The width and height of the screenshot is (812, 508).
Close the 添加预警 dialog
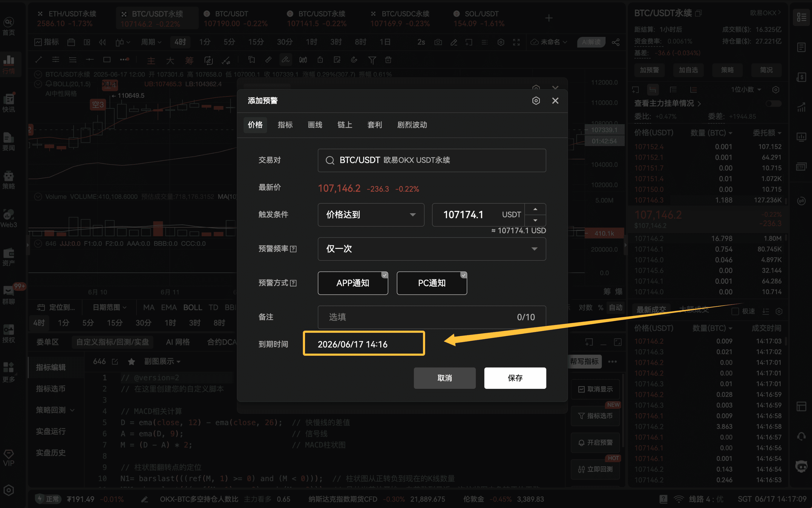pyautogui.click(x=555, y=101)
